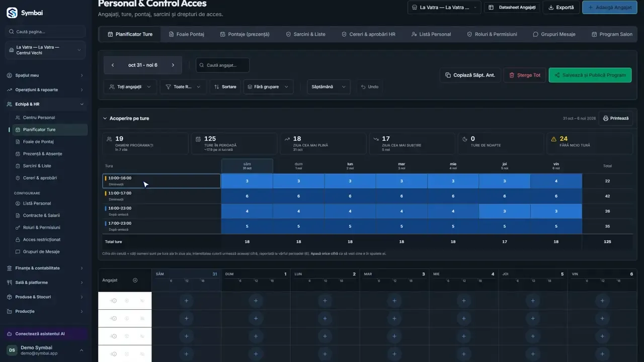The image size is (644, 362).
Task: Open the Toți angajații filter dropdown
Action: pyautogui.click(x=130, y=86)
